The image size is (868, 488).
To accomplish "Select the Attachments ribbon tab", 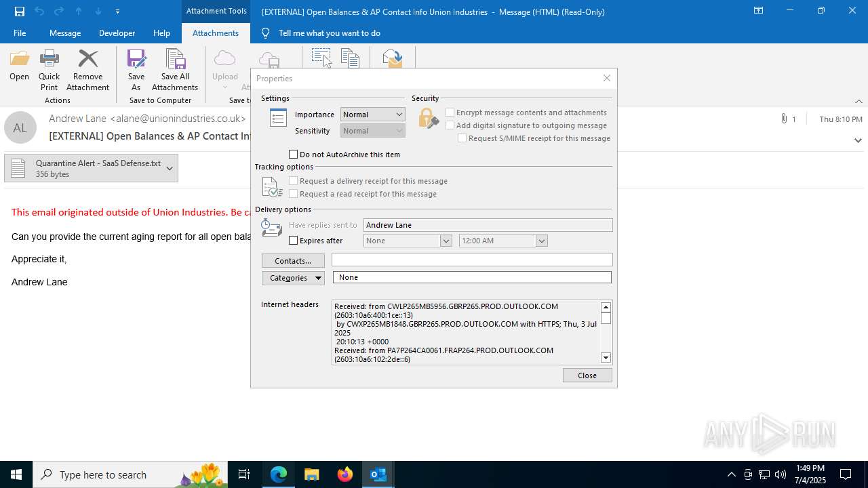I will click(216, 33).
